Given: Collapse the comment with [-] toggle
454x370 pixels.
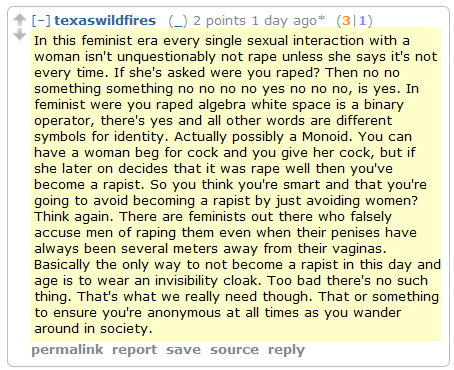Looking at the screenshot, I should pos(41,21).
